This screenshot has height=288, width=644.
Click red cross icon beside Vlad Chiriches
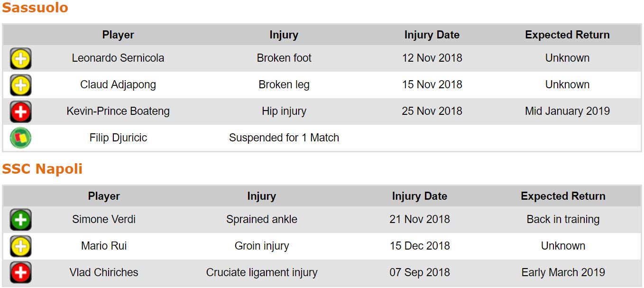pyautogui.click(x=20, y=273)
